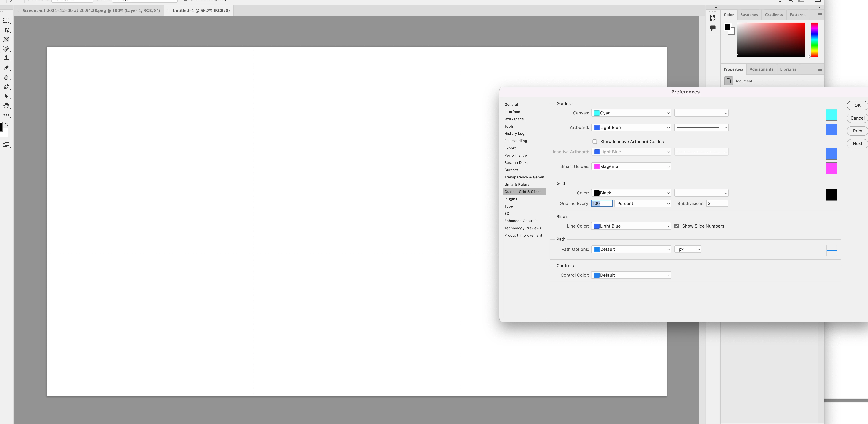Select the Rectangular Marquee tool
This screenshot has width=868, height=424.
click(x=6, y=21)
